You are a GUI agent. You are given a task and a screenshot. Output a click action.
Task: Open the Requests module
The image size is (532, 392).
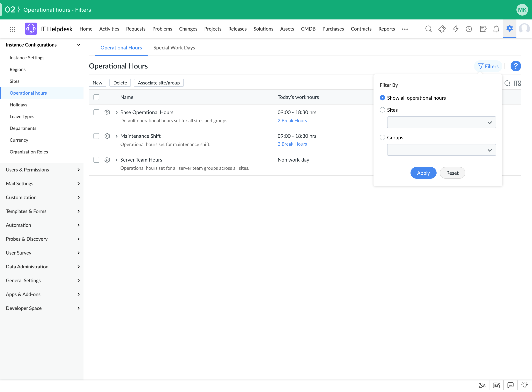[136, 29]
